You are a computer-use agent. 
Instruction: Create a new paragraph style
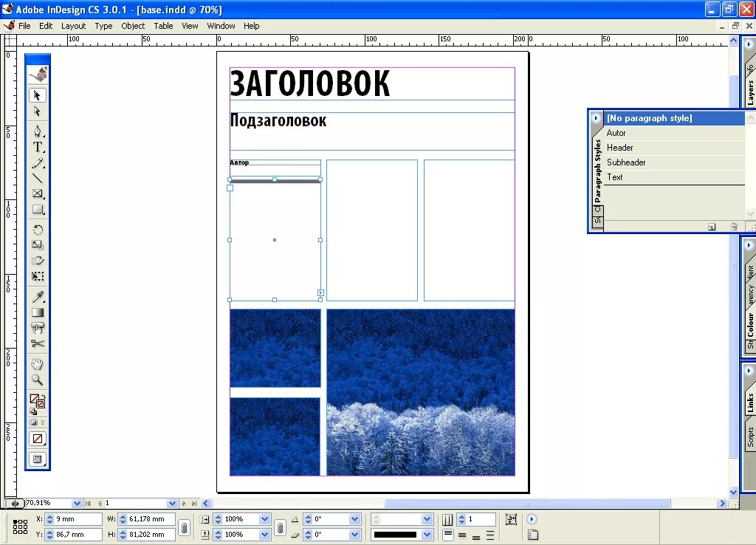tap(711, 227)
